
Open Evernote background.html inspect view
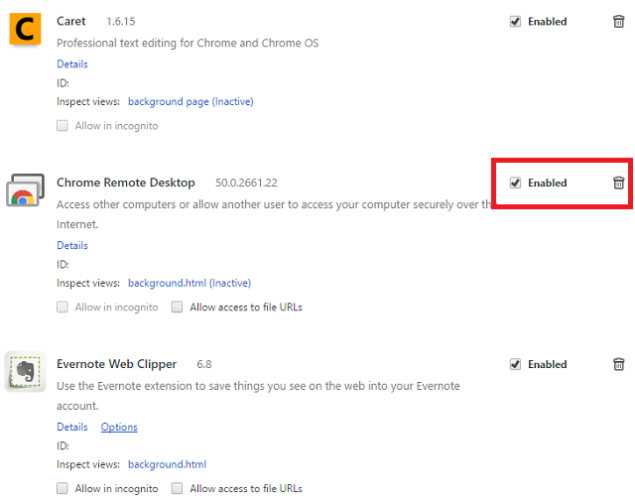[x=167, y=464]
